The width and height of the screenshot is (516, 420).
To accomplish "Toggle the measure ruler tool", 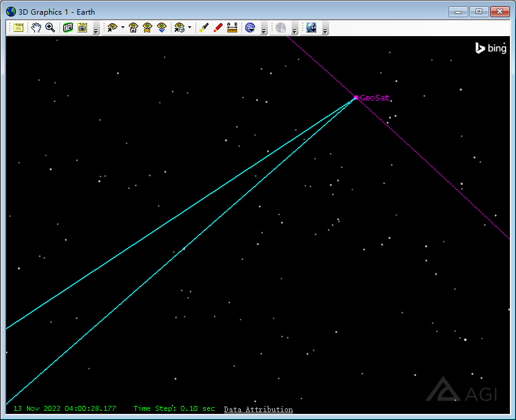I will [x=232, y=28].
